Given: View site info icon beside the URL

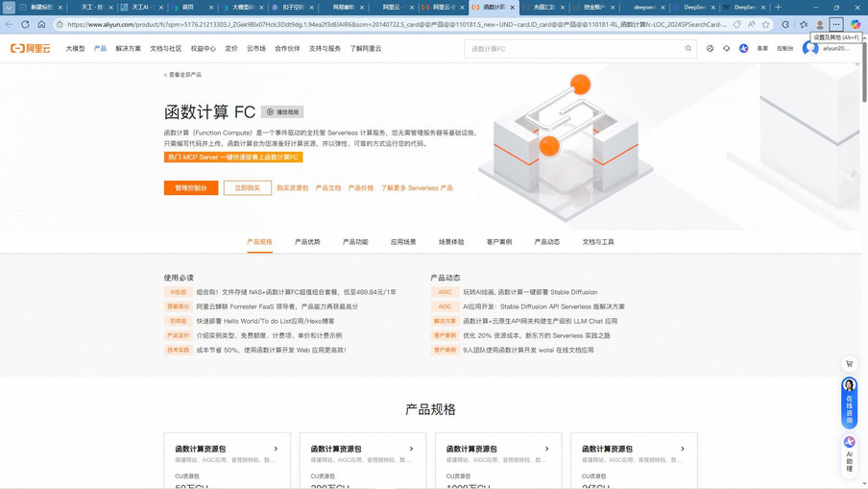Looking at the screenshot, I should click(x=60, y=24).
